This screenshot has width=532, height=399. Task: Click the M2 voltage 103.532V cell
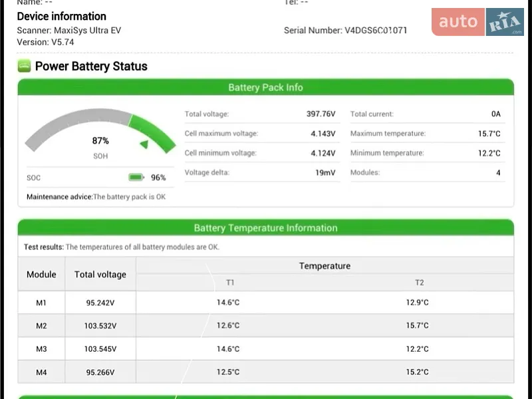point(100,326)
